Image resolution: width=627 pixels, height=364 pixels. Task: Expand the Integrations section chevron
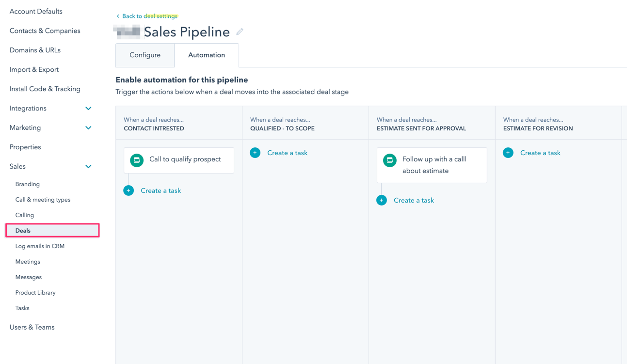pyautogui.click(x=88, y=109)
